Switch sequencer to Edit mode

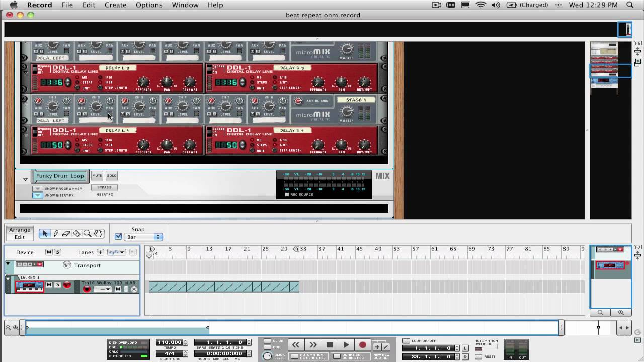(x=19, y=237)
